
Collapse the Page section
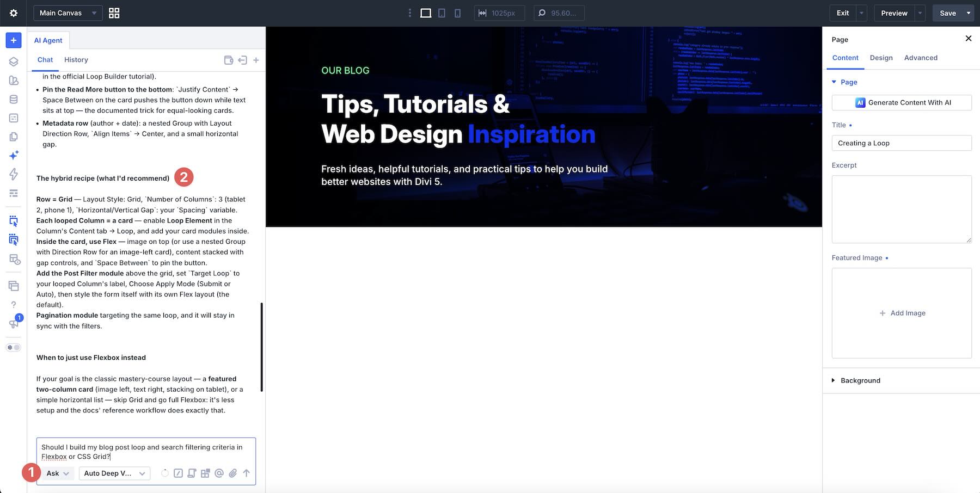(x=844, y=82)
